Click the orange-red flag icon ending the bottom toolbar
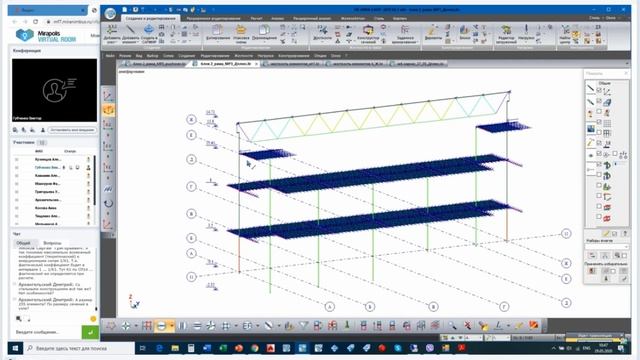 [533, 325]
